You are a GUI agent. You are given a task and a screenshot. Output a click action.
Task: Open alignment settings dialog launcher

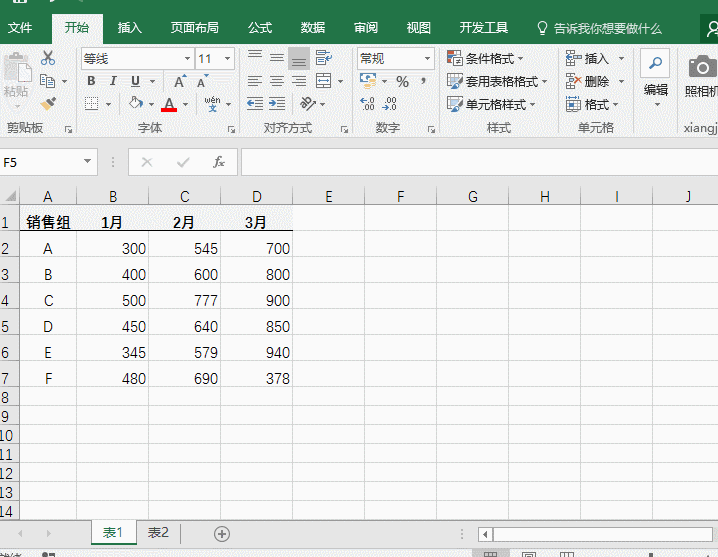pyautogui.click(x=344, y=130)
